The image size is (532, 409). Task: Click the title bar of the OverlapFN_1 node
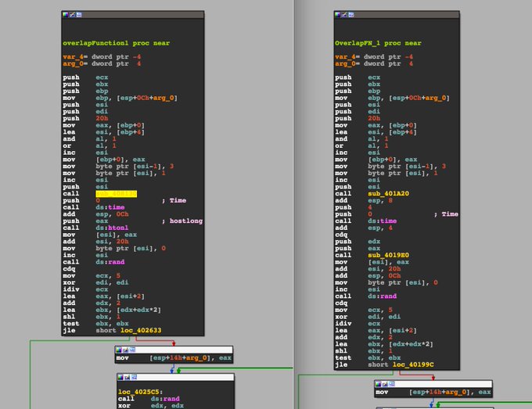(x=397, y=15)
